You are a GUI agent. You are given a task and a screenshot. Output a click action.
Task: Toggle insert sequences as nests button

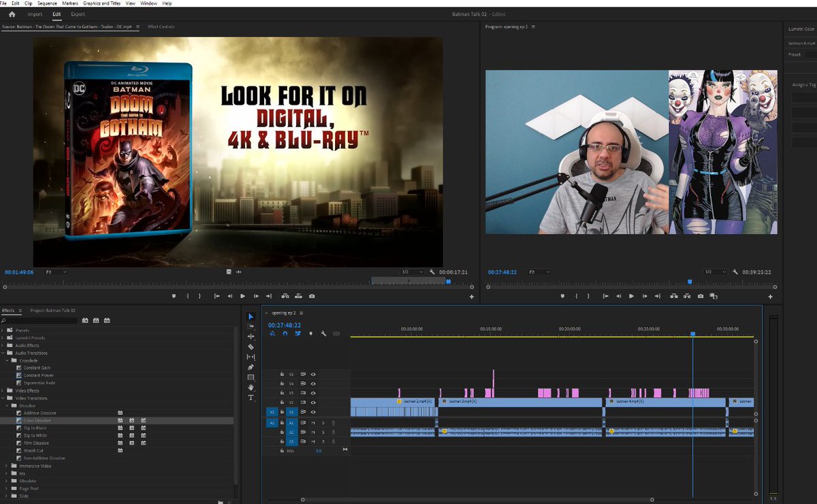[272, 333]
